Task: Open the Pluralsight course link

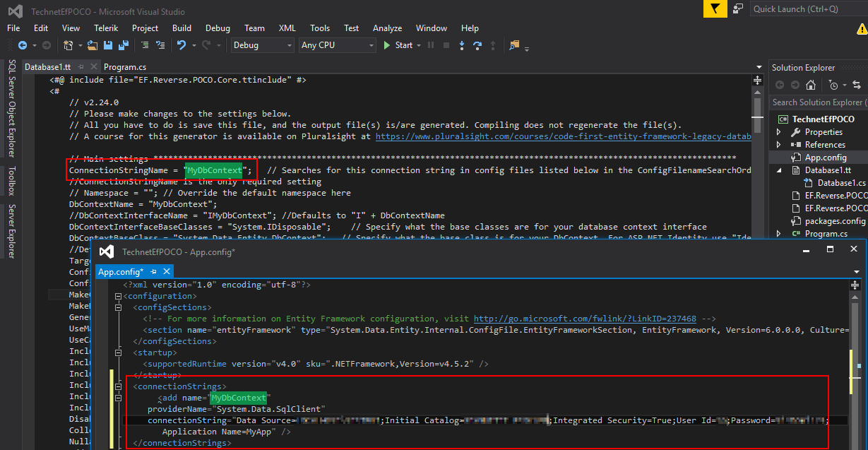Action: 563,136
